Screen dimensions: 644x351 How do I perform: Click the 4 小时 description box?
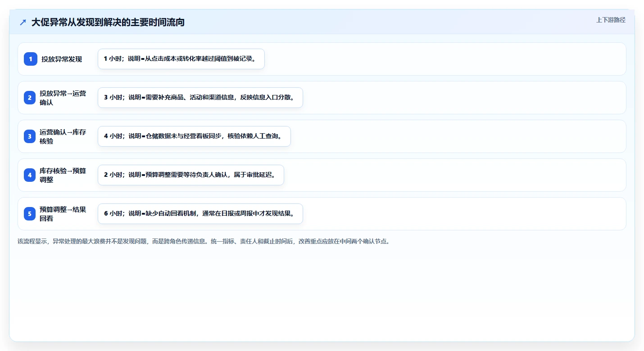tap(194, 136)
